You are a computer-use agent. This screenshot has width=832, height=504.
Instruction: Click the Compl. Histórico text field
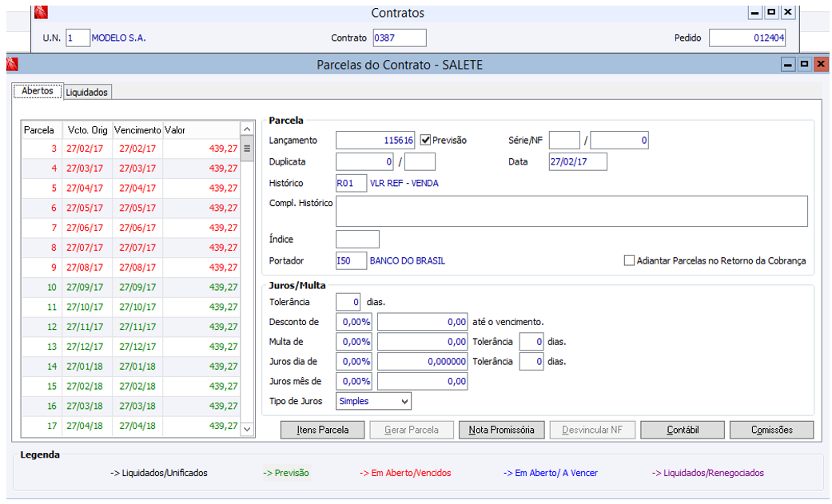571,212
